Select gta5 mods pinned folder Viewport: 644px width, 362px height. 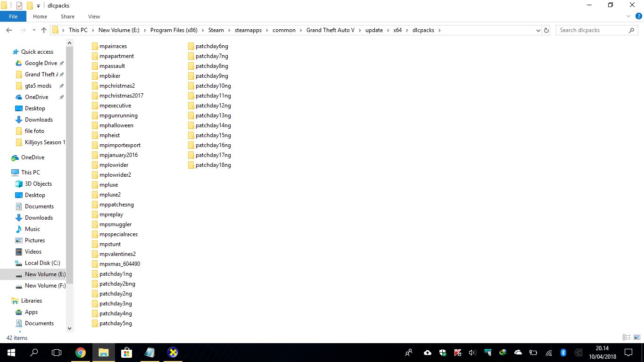pyautogui.click(x=38, y=86)
